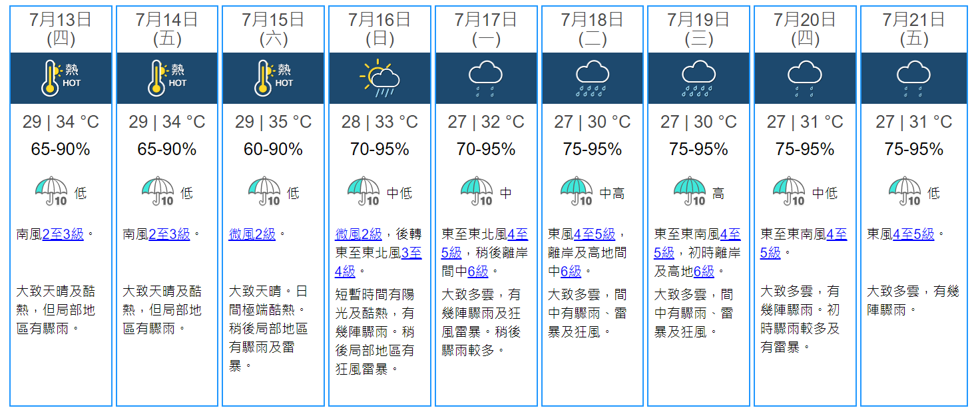The height and width of the screenshot is (412, 980).
Task: Click the HOT thermometer icon for 7月15日
Action: point(273,79)
